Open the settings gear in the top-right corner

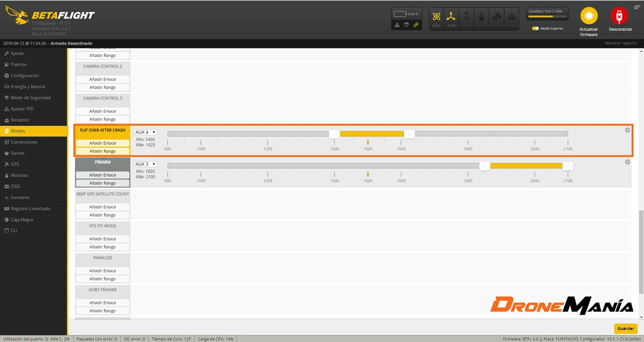click(637, 7)
